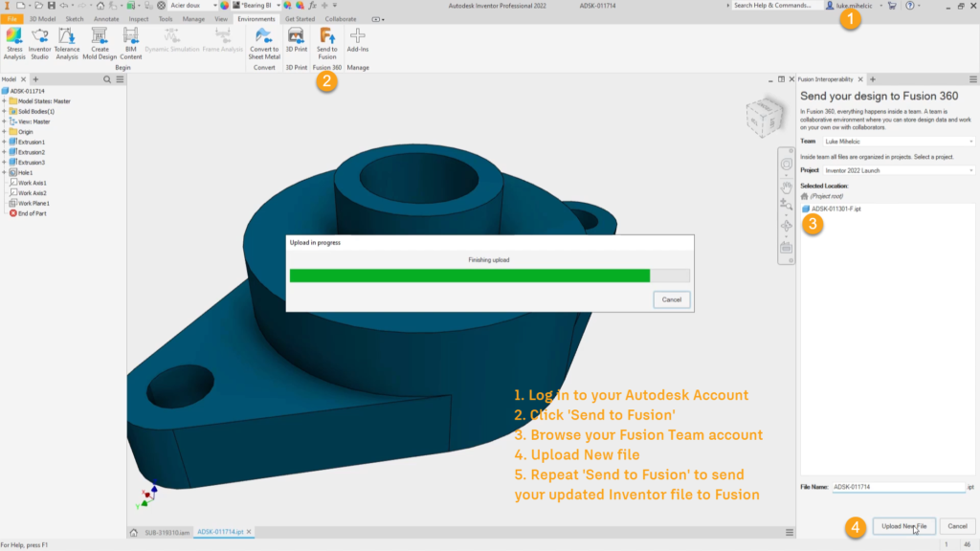This screenshot has width=980, height=551.
Task: Click Search Help & Commands box
Action: (775, 6)
